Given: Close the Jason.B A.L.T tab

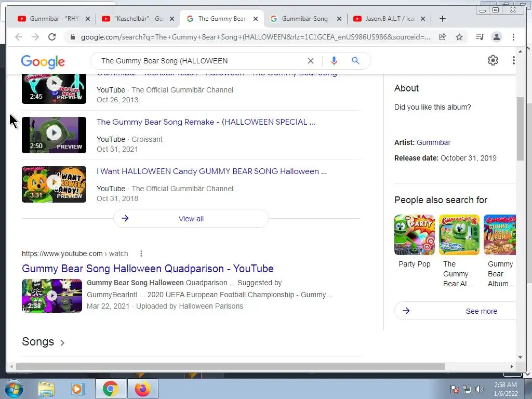Looking at the screenshot, I should coord(423,19).
